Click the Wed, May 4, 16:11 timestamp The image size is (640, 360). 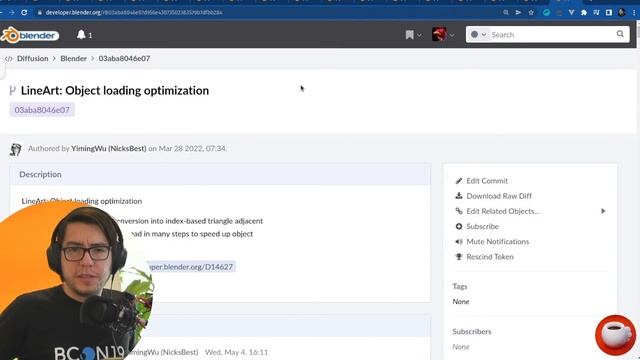point(236,352)
